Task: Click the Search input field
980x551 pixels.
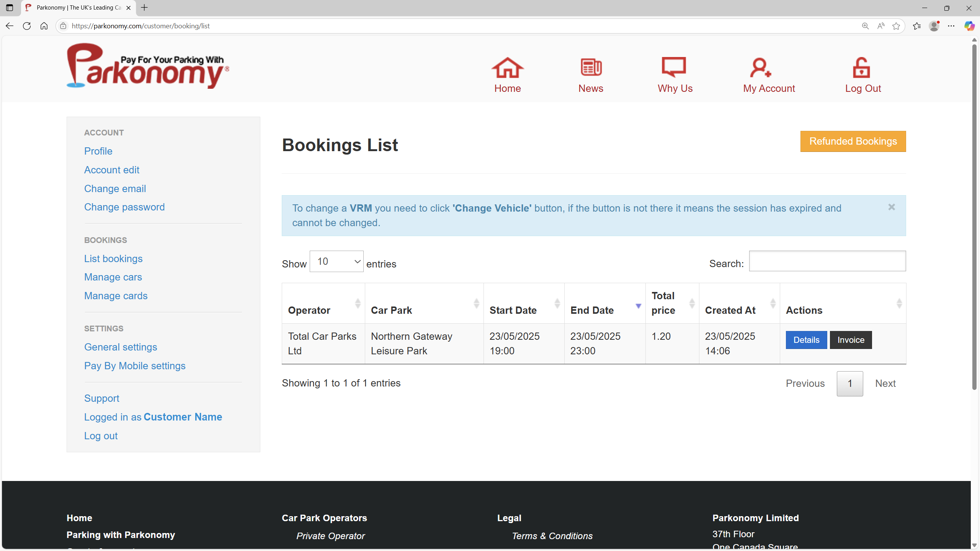Action: click(x=827, y=261)
